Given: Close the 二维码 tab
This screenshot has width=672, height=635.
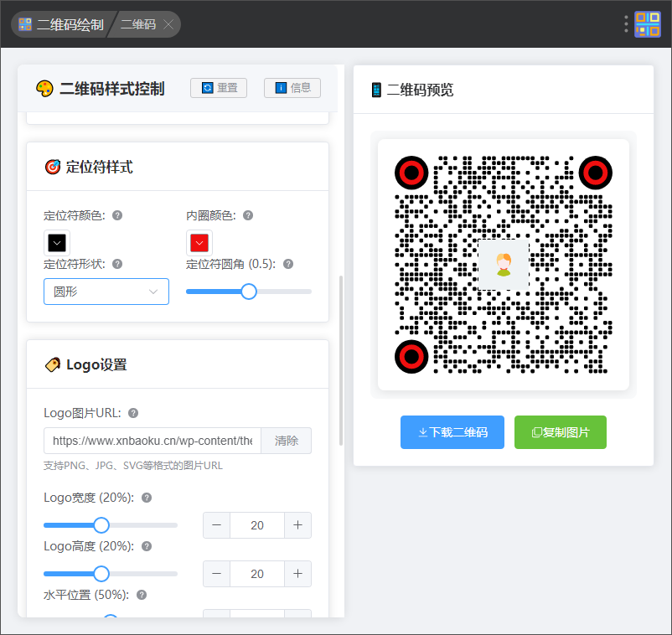Looking at the screenshot, I should 168,24.
